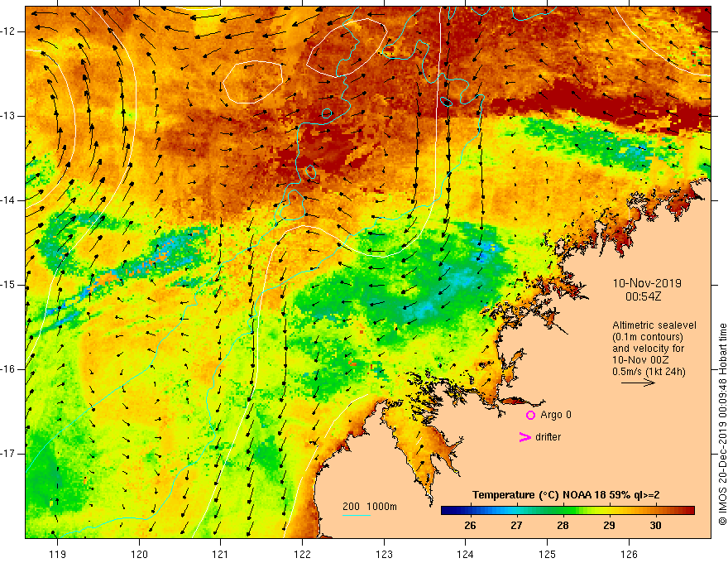This screenshot has width=728, height=563.
Task: Select the '00:54Z' time text
Action: [x=643, y=296]
